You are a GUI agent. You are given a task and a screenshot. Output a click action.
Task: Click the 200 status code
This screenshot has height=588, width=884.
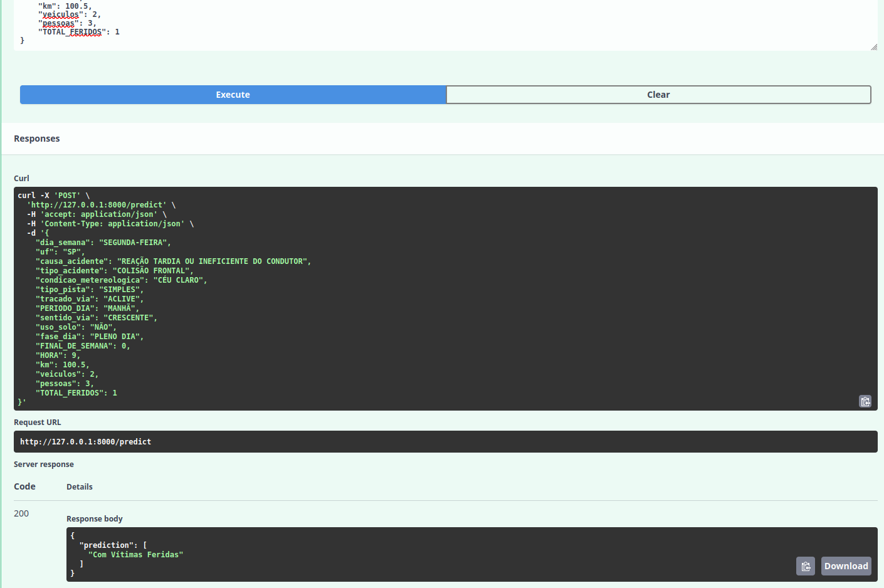[x=21, y=513]
